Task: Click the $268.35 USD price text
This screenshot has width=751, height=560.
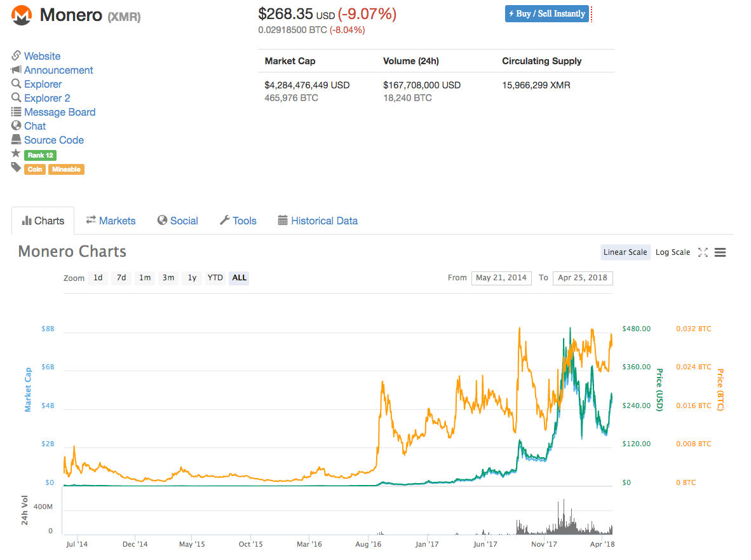Action: [297, 14]
